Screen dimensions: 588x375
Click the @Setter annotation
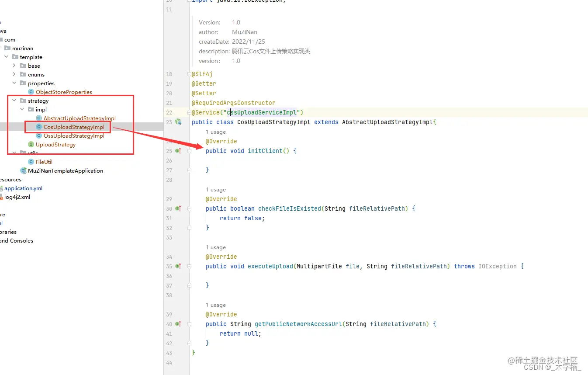click(x=204, y=93)
